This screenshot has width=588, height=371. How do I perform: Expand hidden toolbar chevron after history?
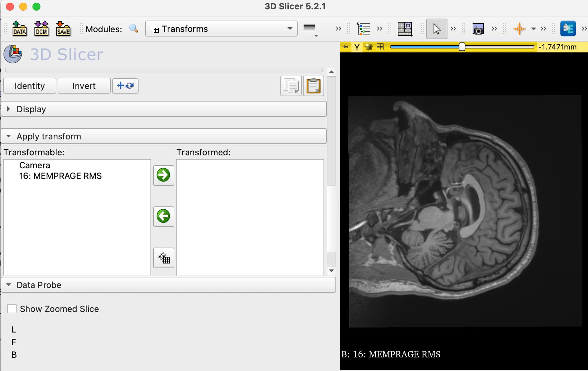[x=338, y=29]
